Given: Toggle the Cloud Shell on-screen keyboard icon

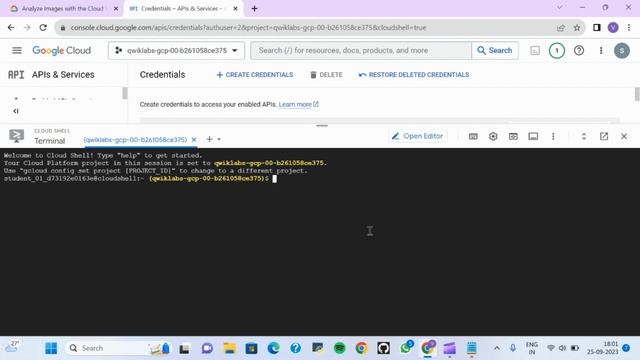Looking at the screenshot, I should 473,136.
